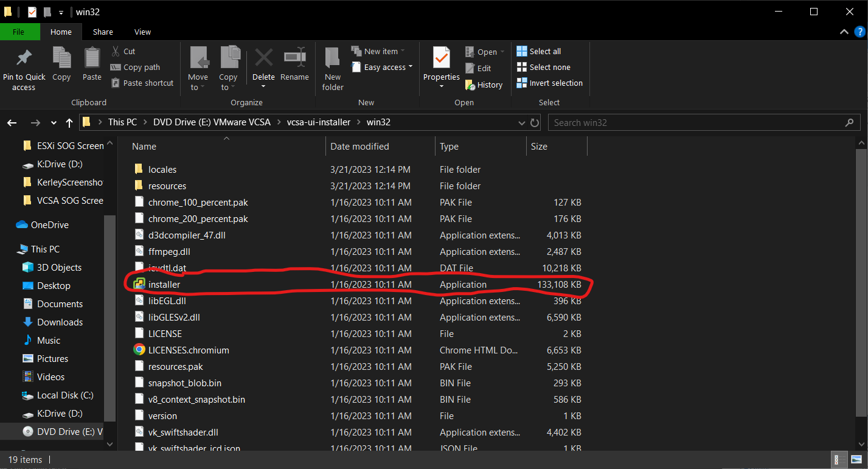The image size is (868, 469).
Task: Click the History icon
Action: [470, 85]
